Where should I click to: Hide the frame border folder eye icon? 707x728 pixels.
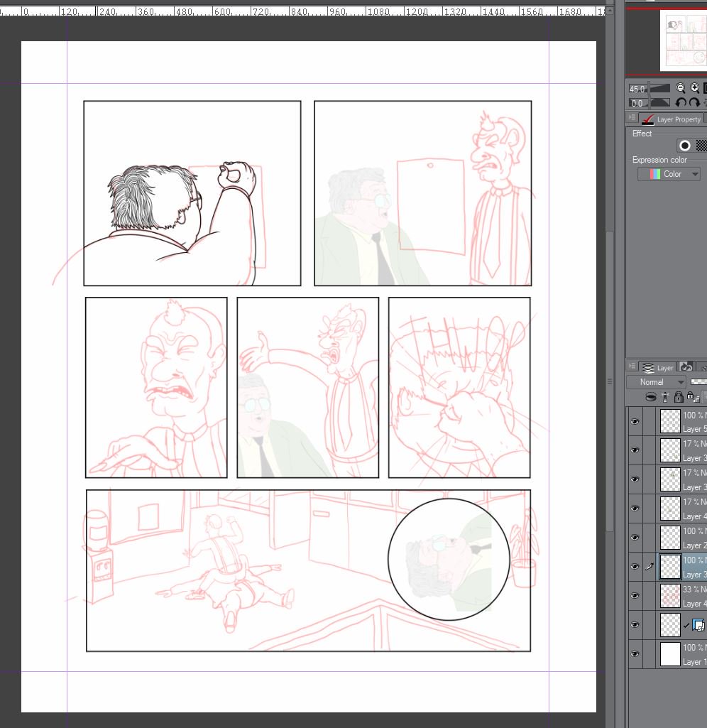point(635,625)
